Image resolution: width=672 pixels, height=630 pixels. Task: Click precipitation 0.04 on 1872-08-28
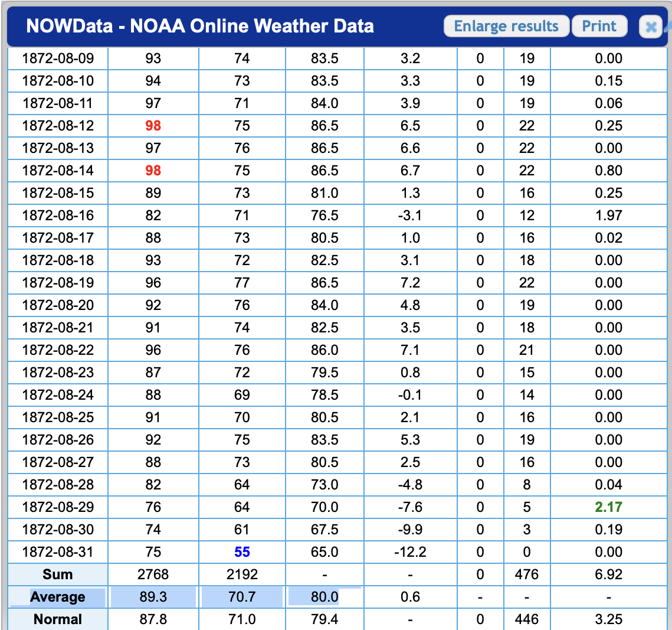tap(608, 485)
